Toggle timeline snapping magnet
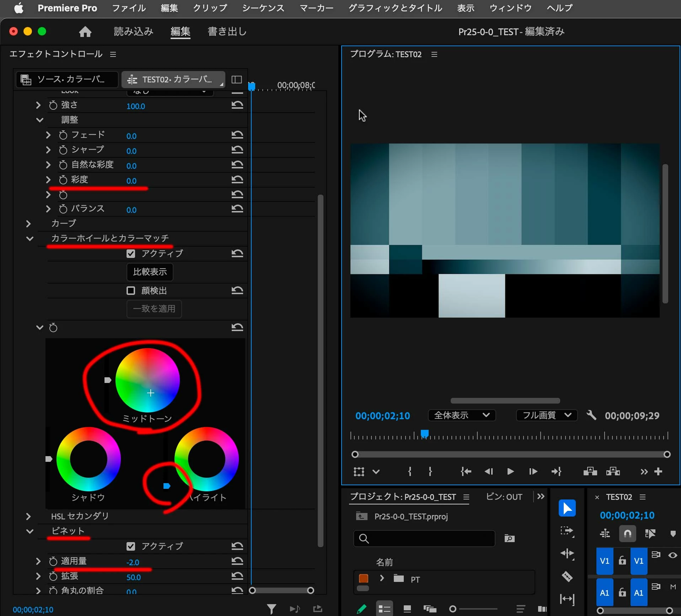681x616 pixels. (x=627, y=534)
